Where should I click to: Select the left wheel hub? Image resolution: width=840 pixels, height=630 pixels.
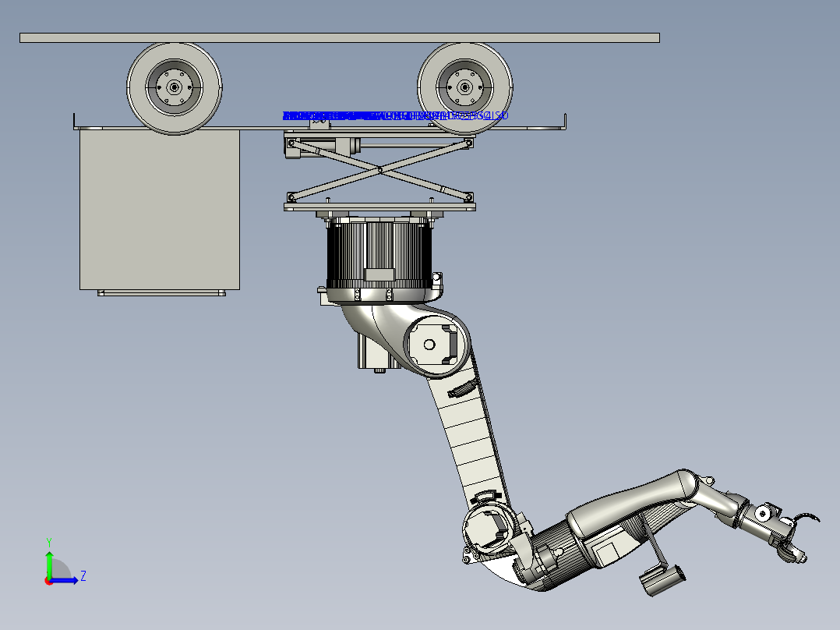[x=174, y=87]
